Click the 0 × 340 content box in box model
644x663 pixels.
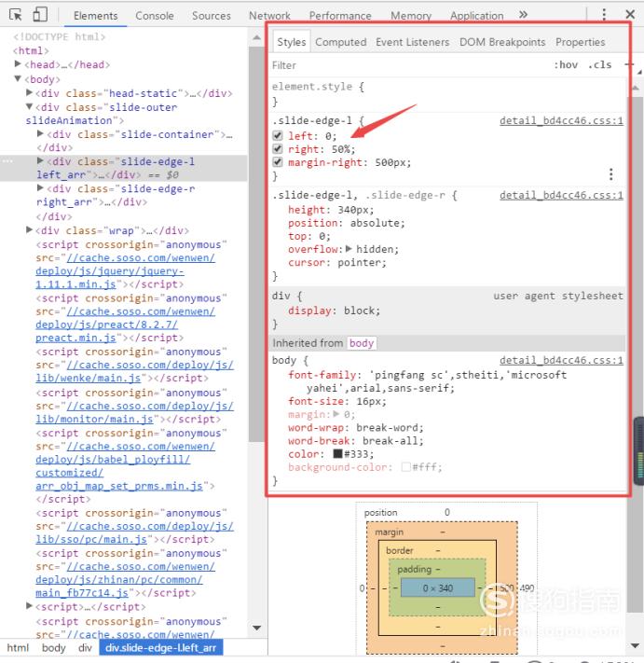438,587
